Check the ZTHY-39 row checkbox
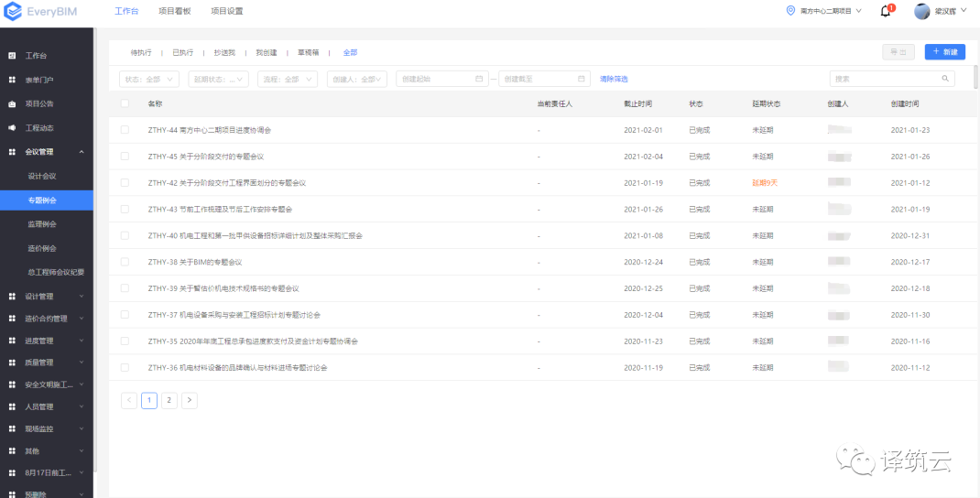 (125, 288)
